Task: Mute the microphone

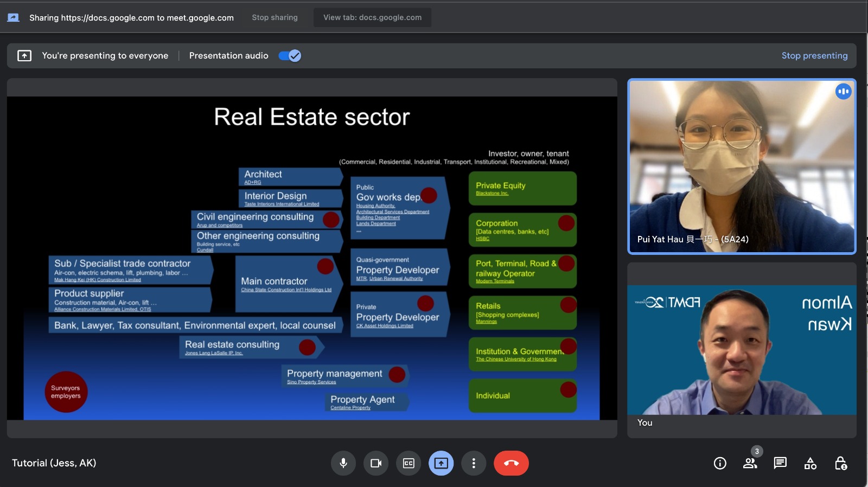Action: [343, 463]
